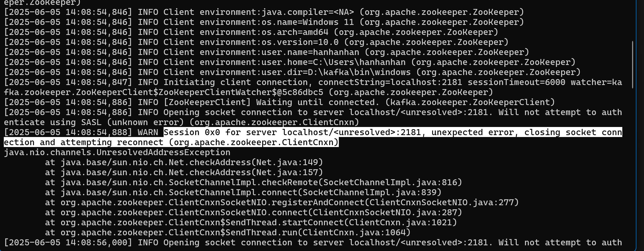Click the os.version=10.0 log entry
This screenshot has height=251, width=644.
pos(256,42)
